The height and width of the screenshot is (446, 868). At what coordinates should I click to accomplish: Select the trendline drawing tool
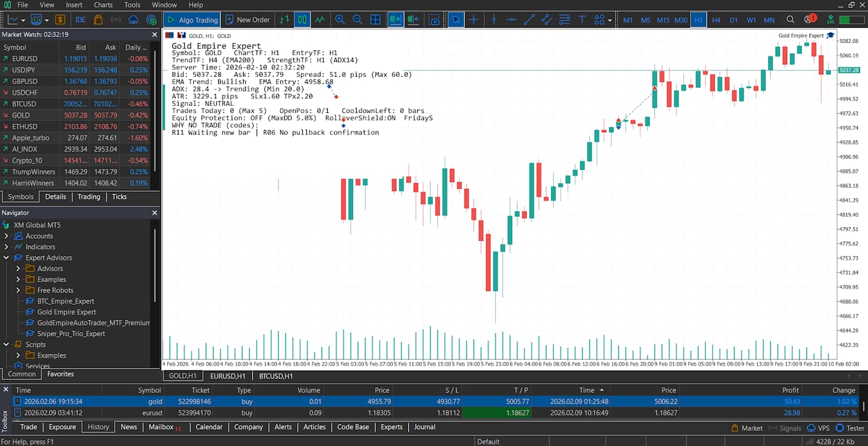[x=529, y=19]
